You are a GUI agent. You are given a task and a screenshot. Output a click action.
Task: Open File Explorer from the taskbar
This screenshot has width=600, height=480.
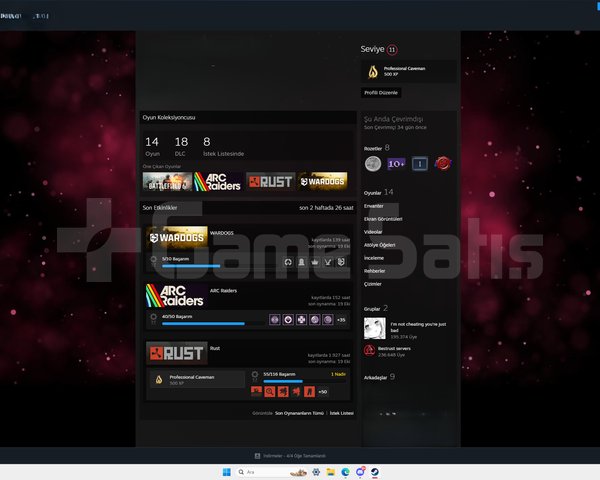(331, 472)
